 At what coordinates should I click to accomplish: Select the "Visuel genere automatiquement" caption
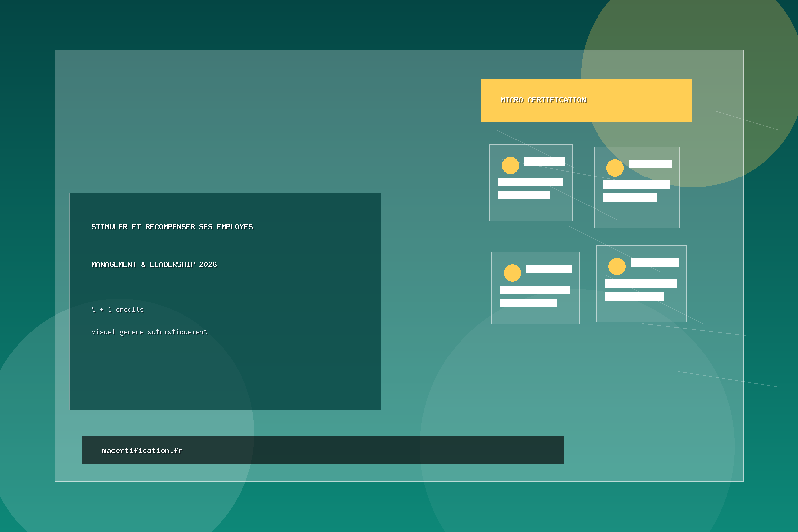[x=149, y=332]
